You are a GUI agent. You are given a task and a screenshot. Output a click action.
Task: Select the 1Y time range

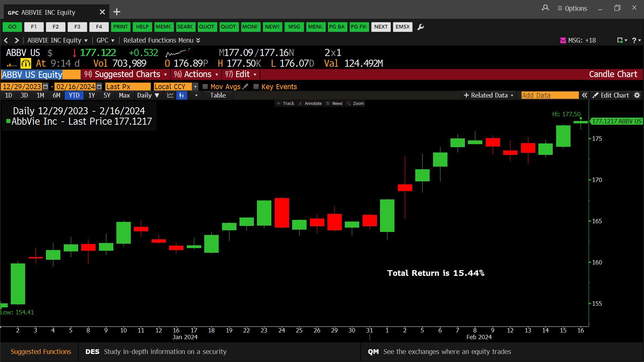click(x=92, y=95)
